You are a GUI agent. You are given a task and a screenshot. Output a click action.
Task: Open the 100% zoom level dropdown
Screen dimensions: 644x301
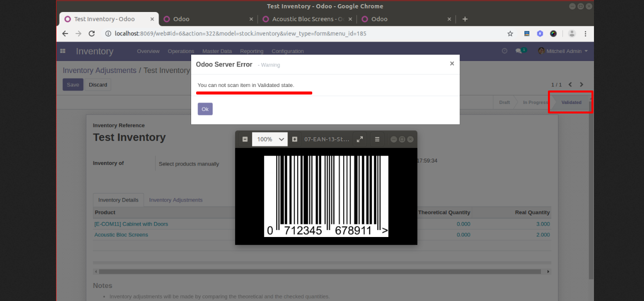pyautogui.click(x=270, y=139)
